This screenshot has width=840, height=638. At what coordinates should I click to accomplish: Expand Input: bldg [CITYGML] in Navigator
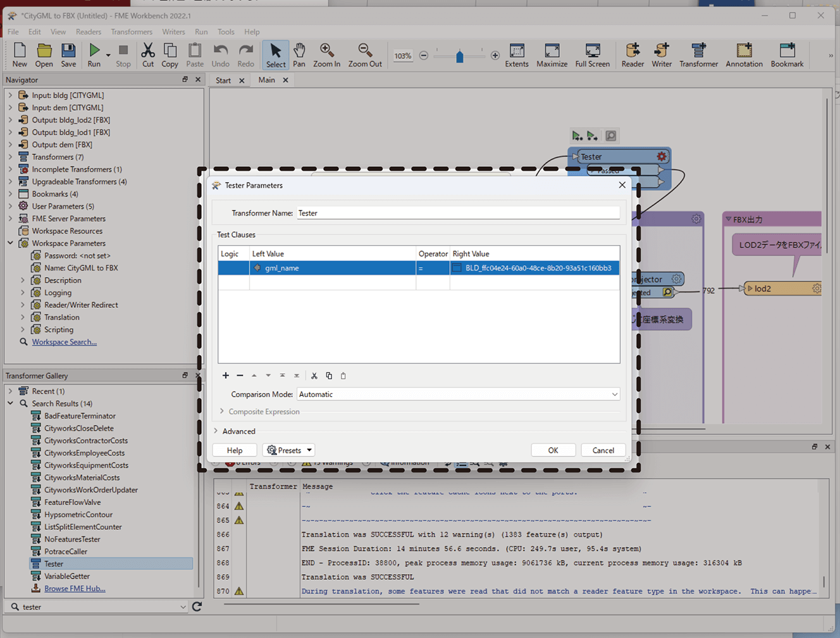(10, 95)
